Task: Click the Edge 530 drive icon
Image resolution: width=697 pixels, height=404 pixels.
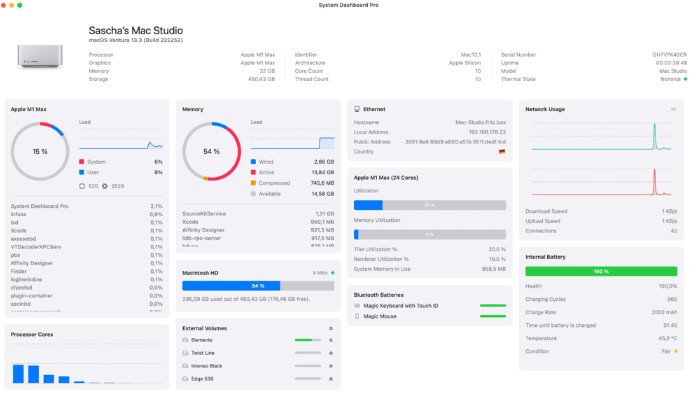Action: 185,379
